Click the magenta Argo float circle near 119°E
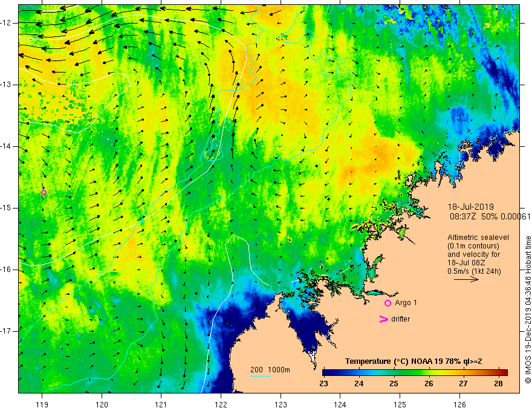 point(44,193)
